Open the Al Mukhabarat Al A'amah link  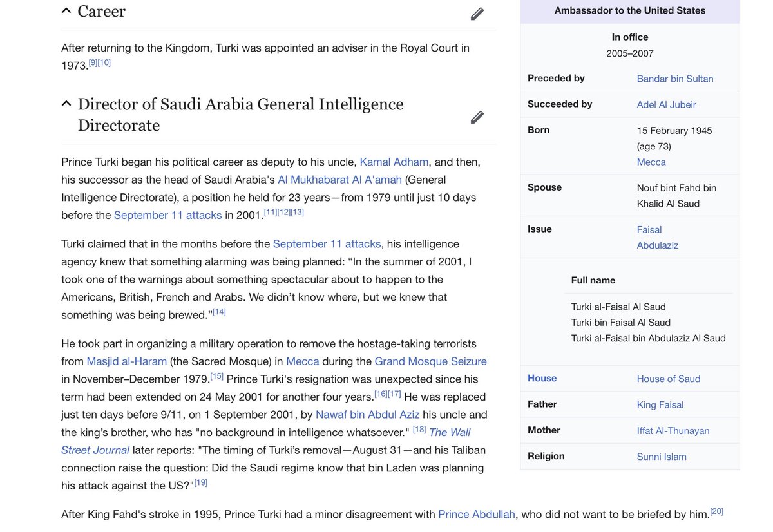coord(339,180)
